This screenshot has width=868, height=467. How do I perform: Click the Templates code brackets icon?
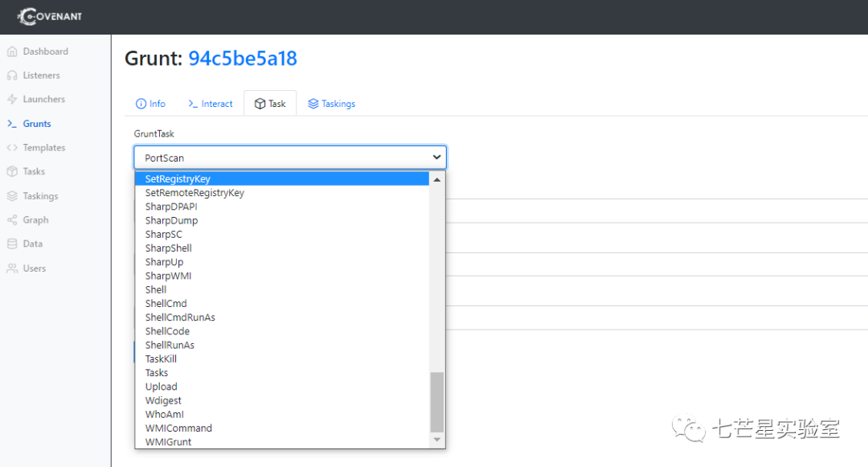pos(12,148)
